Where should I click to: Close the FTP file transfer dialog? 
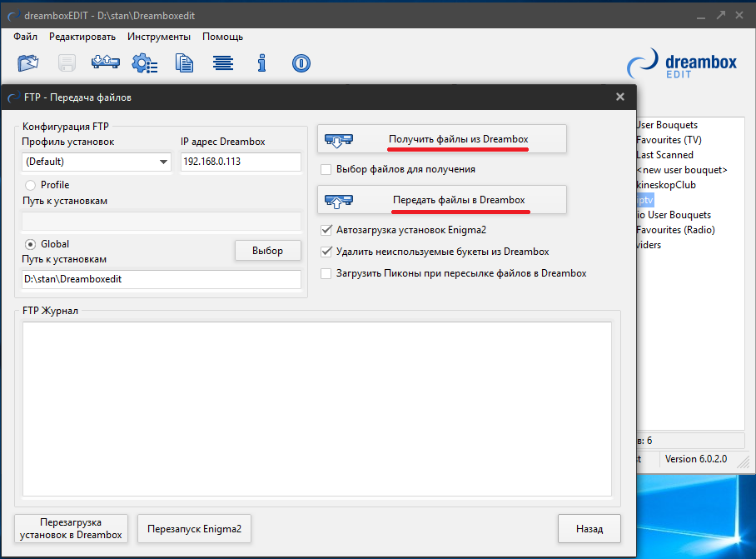(x=620, y=97)
